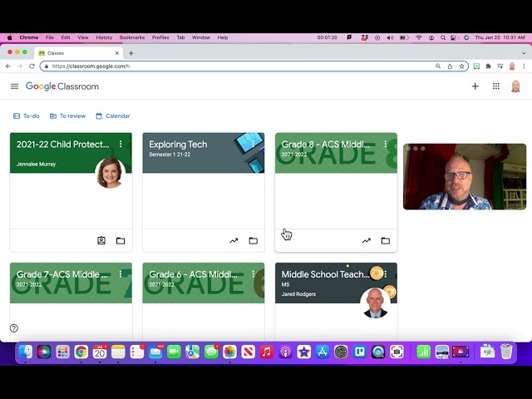The width and height of the screenshot is (532, 399).
Task: Open options menu on 2021-22 Child Protect card
Action: (121, 144)
